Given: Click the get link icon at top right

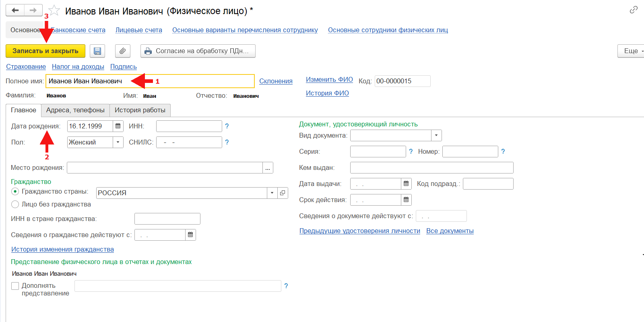Looking at the screenshot, I should tap(634, 10).
